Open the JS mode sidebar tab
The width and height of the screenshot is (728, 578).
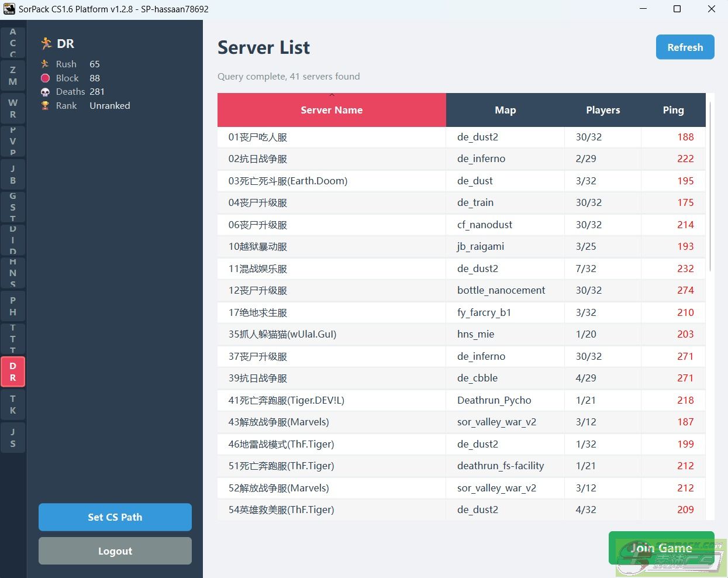tap(13, 438)
